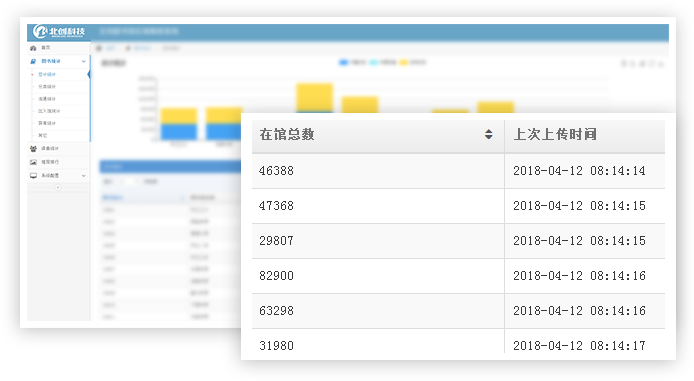Click the 推荐排行 picture icon
The image size is (694, 381).
pos(33,162)
